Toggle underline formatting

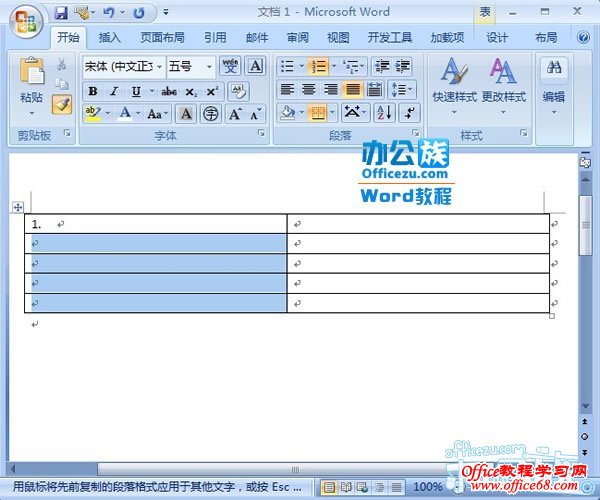point(136,91)
